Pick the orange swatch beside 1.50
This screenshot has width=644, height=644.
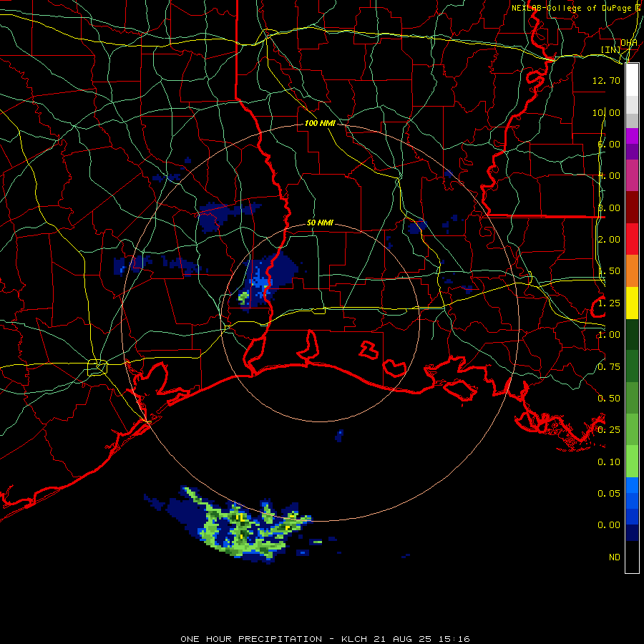(x=632, y=270)
